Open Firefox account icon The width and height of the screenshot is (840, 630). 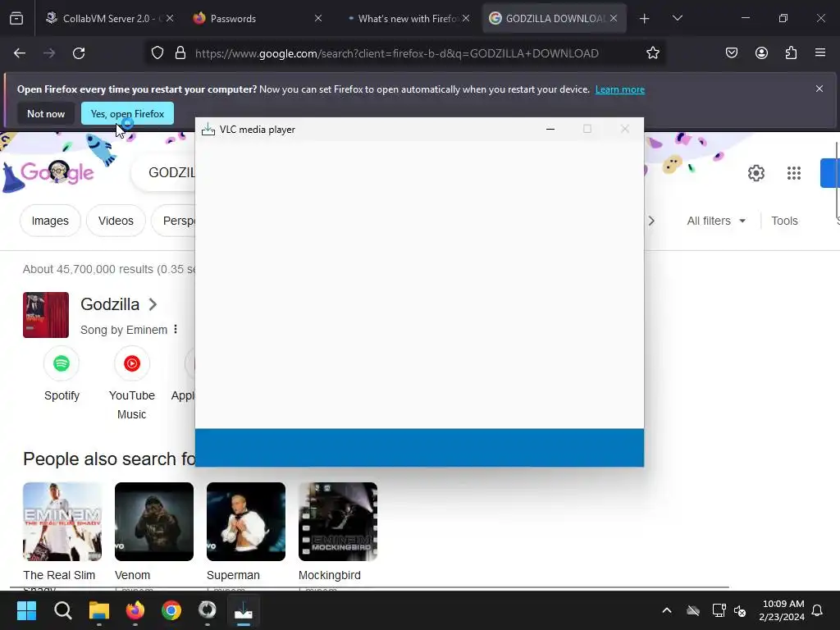(x=761, y=53)
